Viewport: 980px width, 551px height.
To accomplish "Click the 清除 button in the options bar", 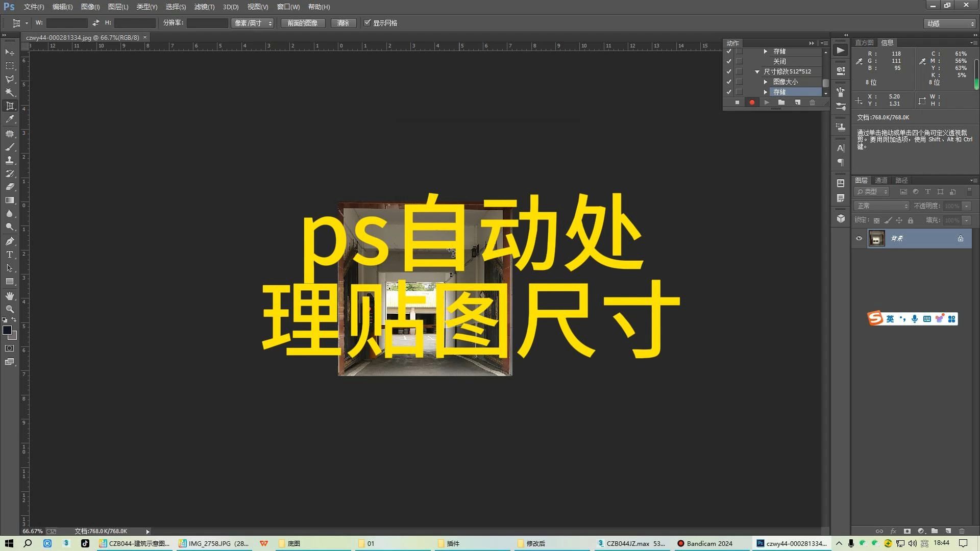I will coord(343,22).
